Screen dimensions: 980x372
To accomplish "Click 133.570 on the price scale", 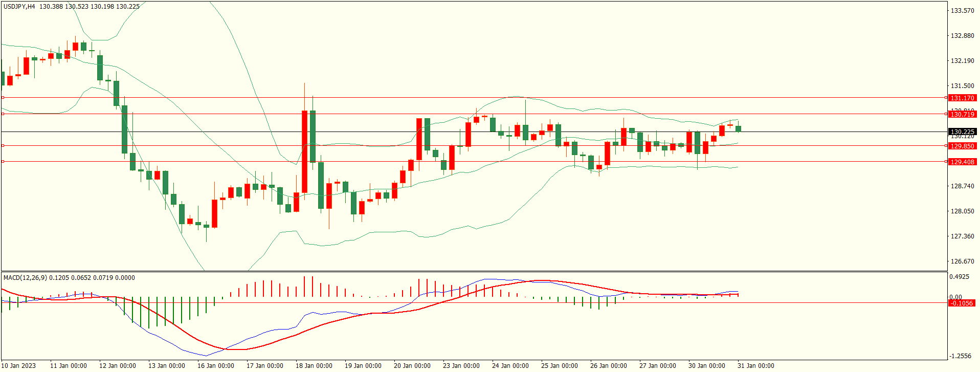I will 962,11.
